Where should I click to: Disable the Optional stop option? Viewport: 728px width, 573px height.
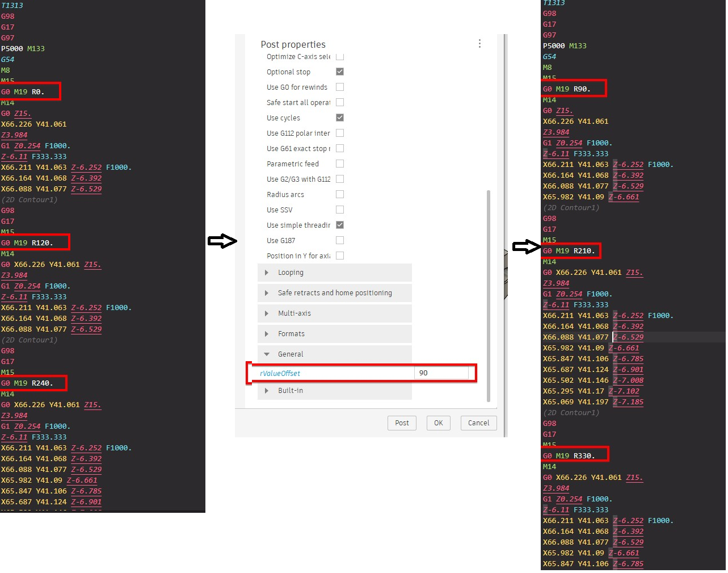coord(340,72)
